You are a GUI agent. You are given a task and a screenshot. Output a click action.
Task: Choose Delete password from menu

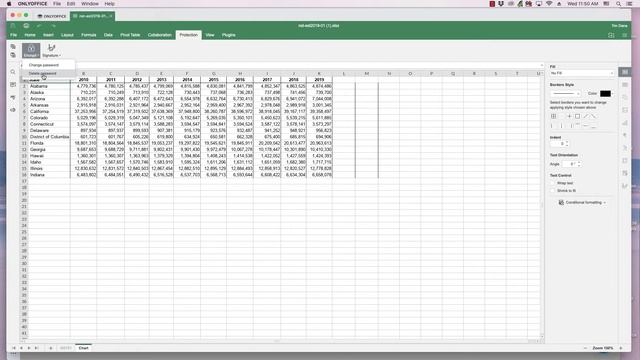[x=43, y=73]
